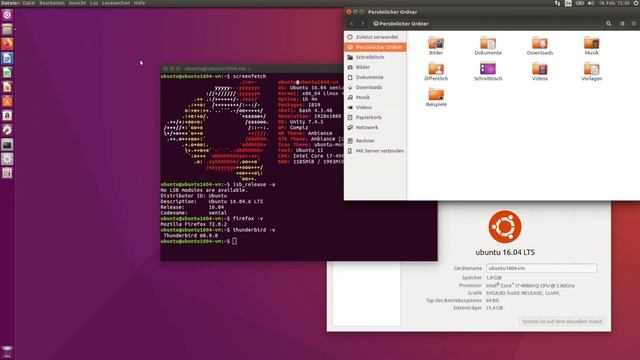Click Mit Server verbinden in sidebar

375,151
